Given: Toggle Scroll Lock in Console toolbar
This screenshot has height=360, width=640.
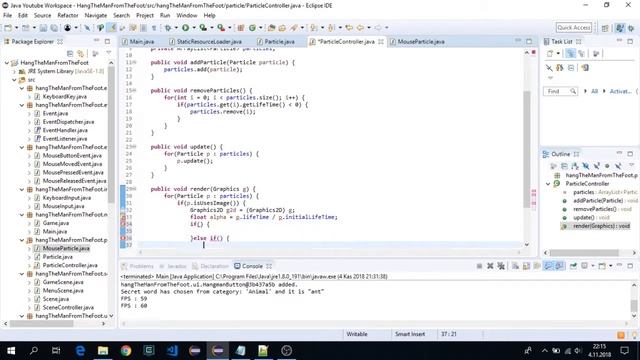Looking at the screenshot, I should pos(526,266).
